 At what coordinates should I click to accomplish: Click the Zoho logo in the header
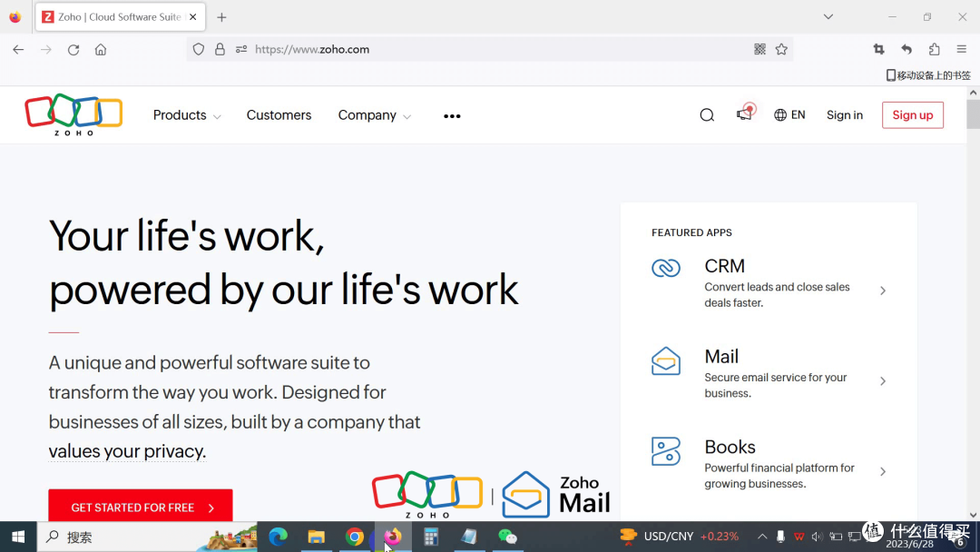(73, 115)
